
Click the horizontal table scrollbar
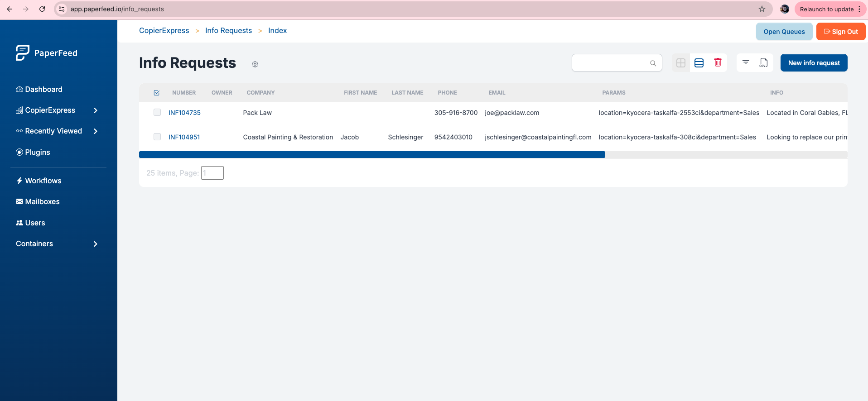coord(372,155)
